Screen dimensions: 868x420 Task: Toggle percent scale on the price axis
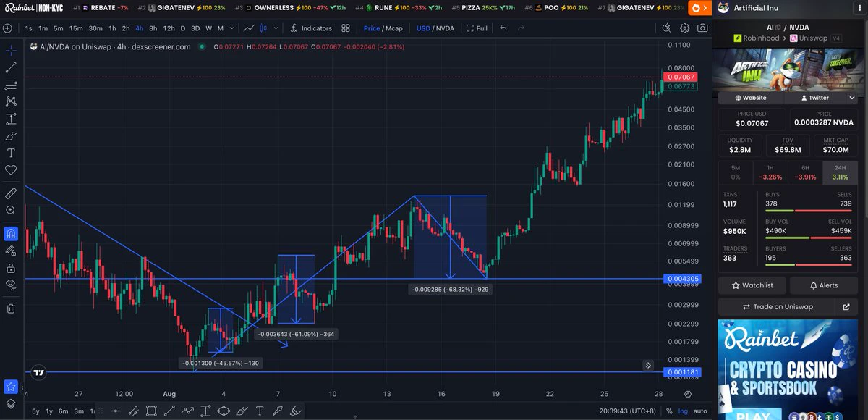click(669, 411)
